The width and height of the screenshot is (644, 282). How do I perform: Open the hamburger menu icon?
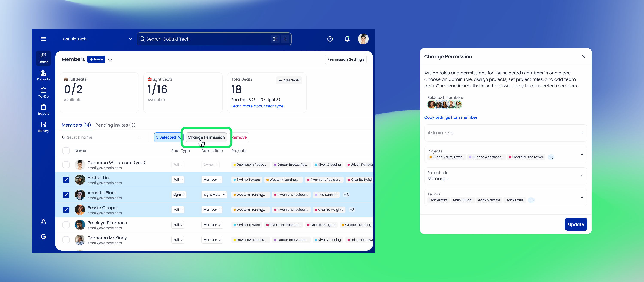point(43,39)
